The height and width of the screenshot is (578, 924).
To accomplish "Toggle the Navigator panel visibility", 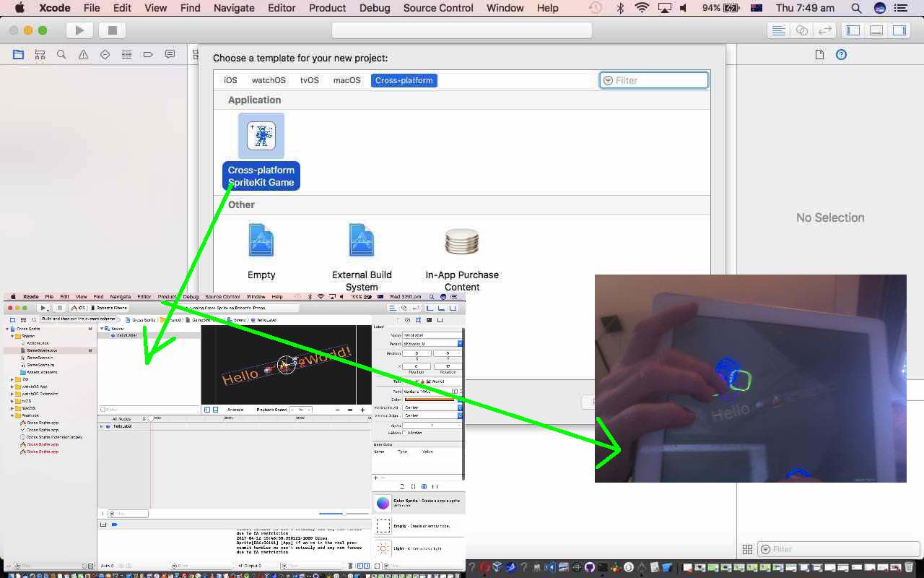I will tap(853, 30).
